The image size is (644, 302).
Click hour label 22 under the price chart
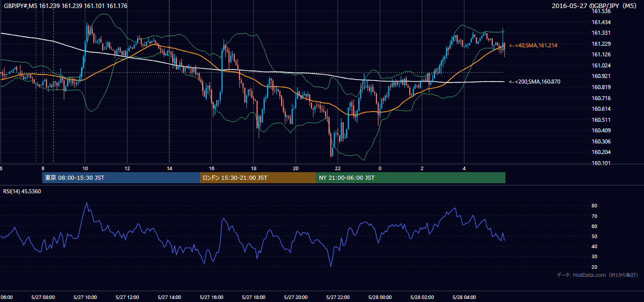[338, 169]
